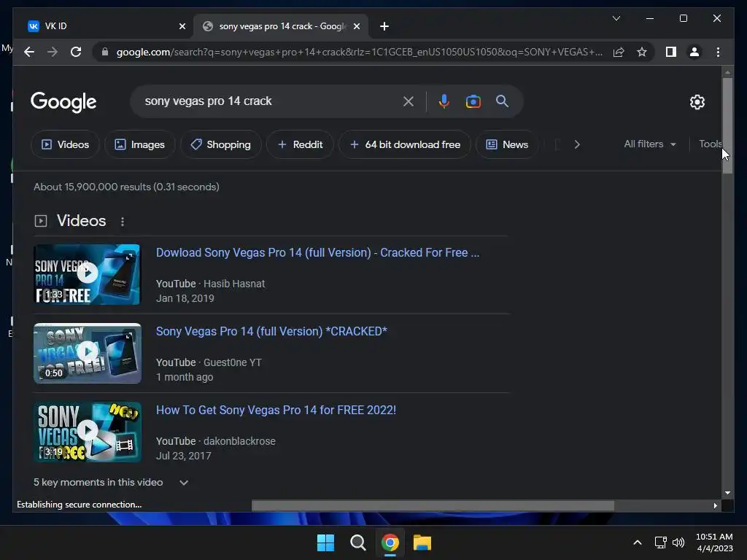Show more filter chips with arrow
The height and width of the screenshot is (560, 747).
pos(577,144)
